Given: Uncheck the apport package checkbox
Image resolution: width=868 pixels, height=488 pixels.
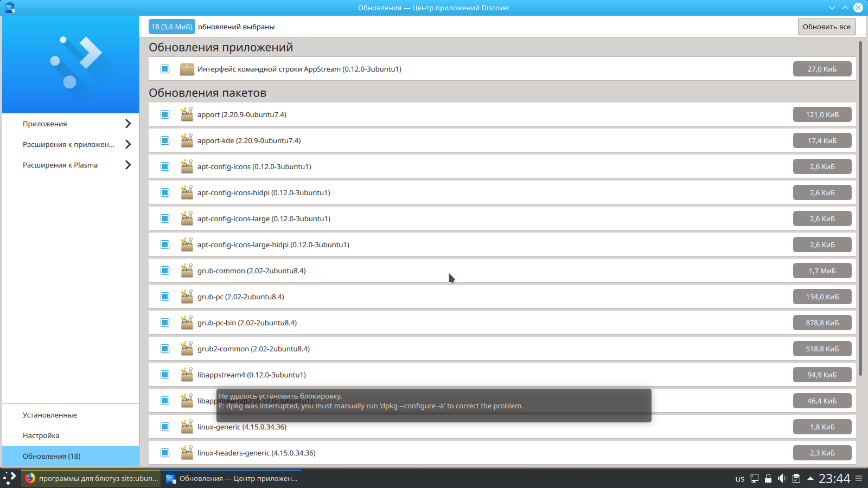Looking at the screenshot, I should [x=165, y=114].
